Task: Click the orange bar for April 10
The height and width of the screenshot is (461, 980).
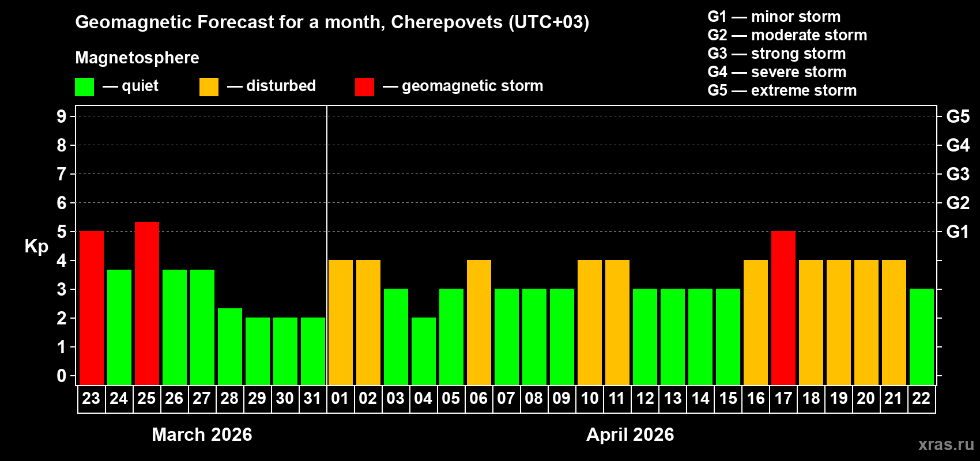Action: [x=590, y=322]
